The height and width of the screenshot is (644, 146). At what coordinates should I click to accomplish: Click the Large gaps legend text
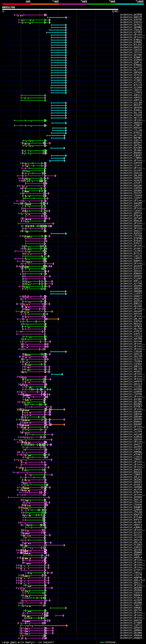coord(28,642)
